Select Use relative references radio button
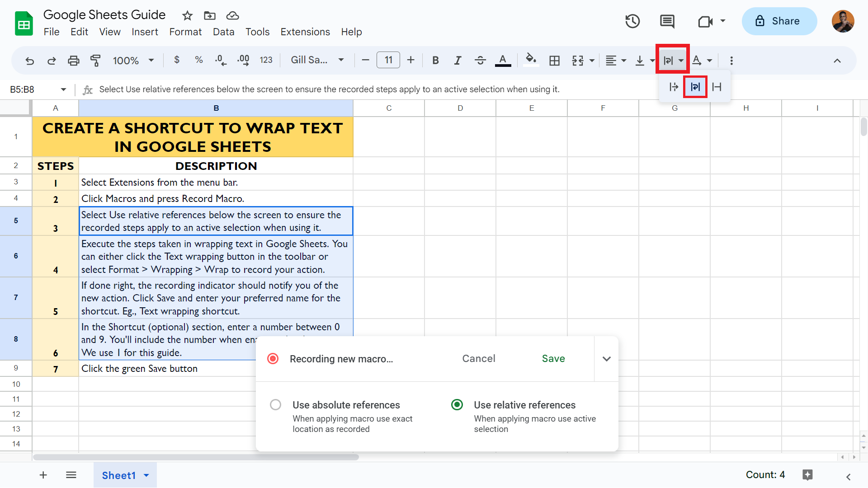This screenshot has width=868, height=488. (x=457, y=404)
